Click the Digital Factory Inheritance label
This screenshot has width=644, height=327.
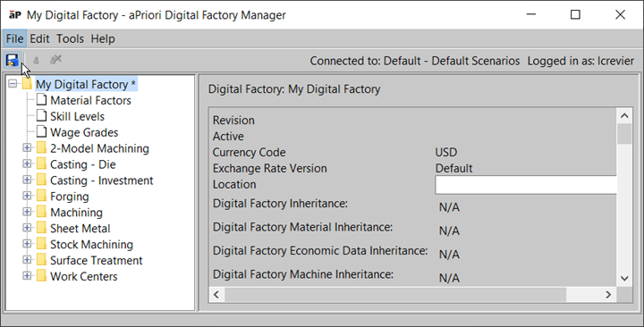(280, 204)
